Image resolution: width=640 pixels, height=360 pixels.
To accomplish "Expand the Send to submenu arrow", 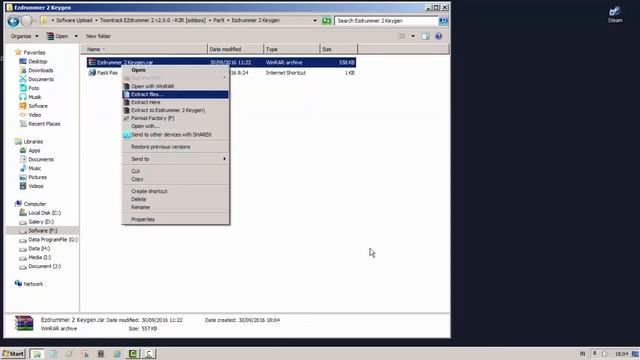I will click(224, 159).
